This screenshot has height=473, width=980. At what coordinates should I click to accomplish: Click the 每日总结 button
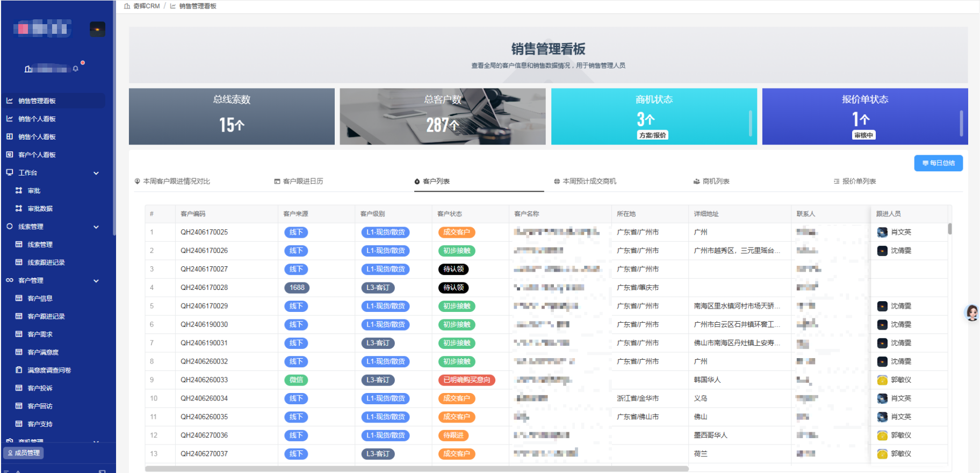(938, 163)
